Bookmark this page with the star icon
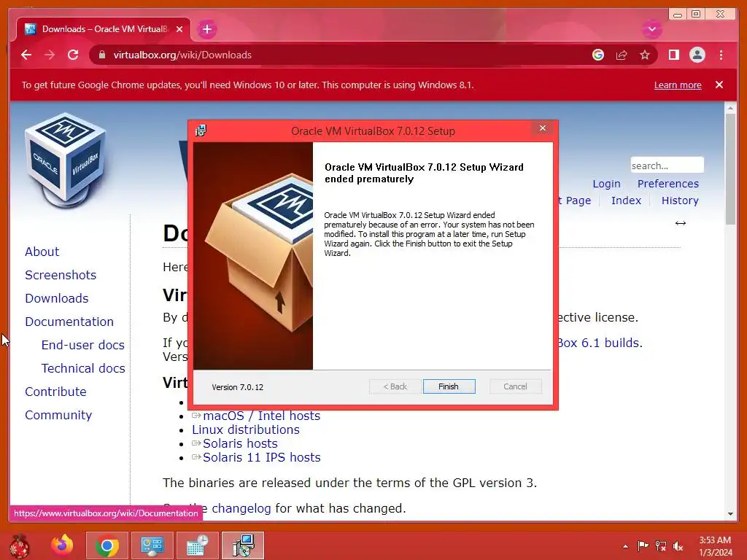 [x=645, y=55]
